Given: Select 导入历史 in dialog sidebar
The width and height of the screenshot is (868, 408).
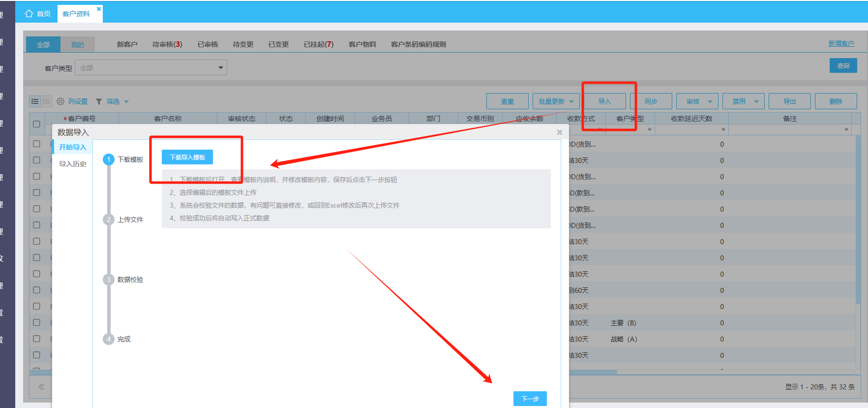Looking at the screenshot, I should tap(73, 164).
